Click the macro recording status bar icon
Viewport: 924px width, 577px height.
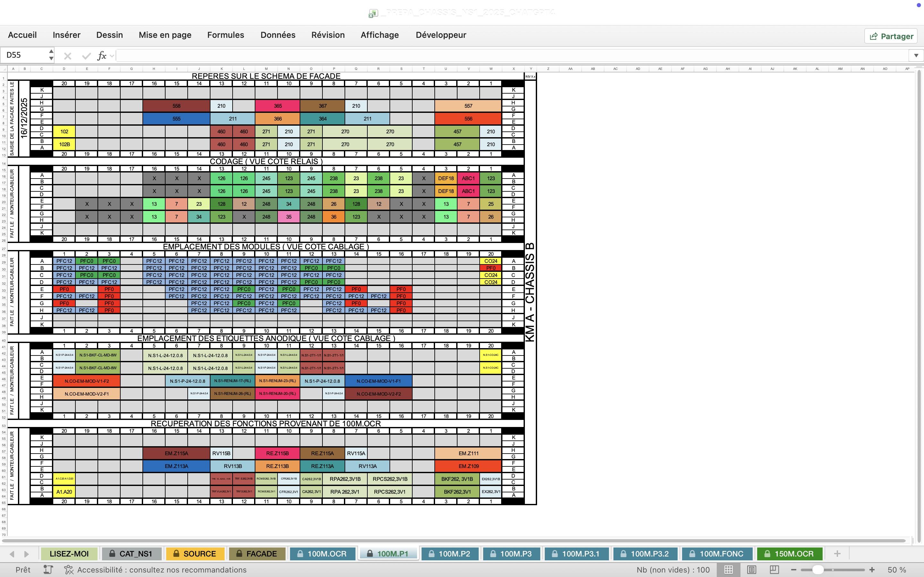coord(48,570)
